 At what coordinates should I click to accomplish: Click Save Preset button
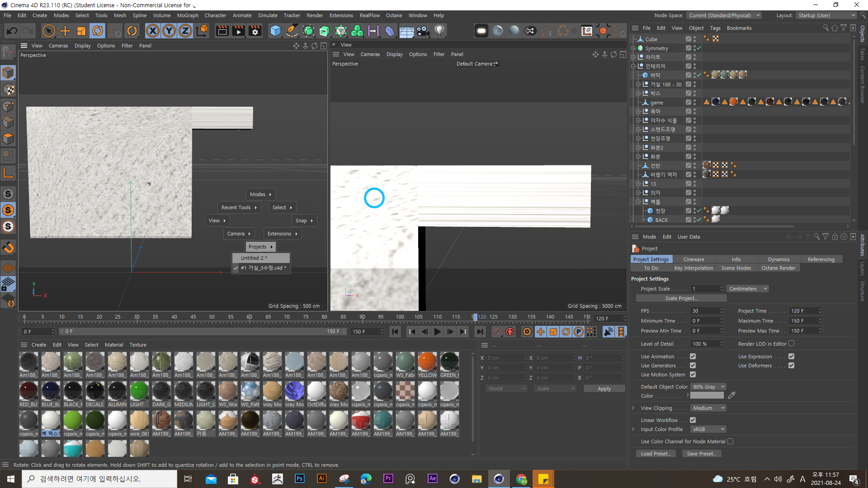click(702, 454)
